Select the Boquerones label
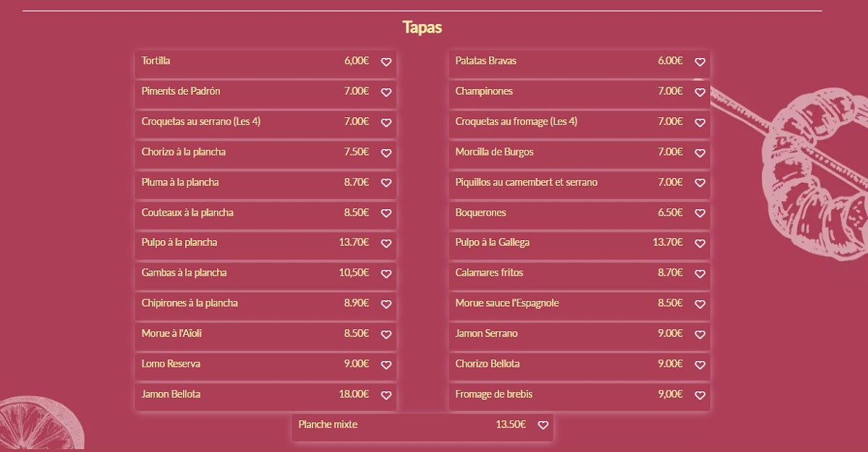Image resolution: width=868 pixels, height=452 pixels. [x=481, y=213]
